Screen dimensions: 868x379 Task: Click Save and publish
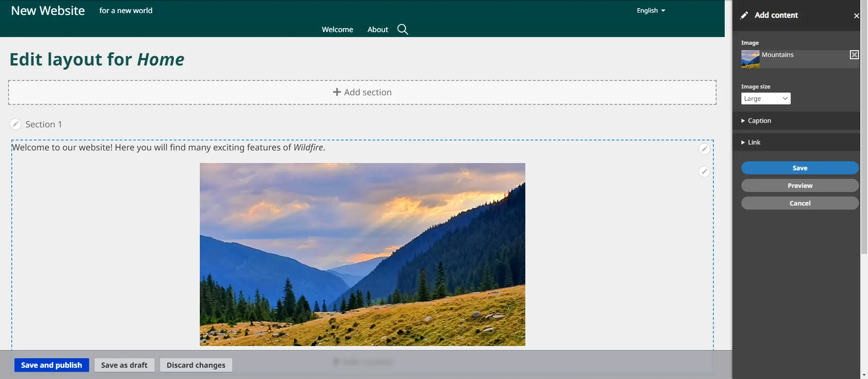coord(52,365)
